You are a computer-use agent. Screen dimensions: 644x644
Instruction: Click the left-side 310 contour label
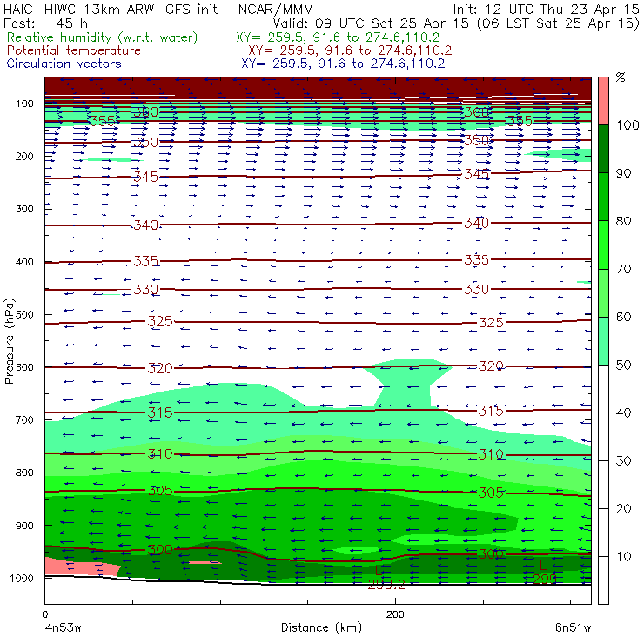[160, 453]
